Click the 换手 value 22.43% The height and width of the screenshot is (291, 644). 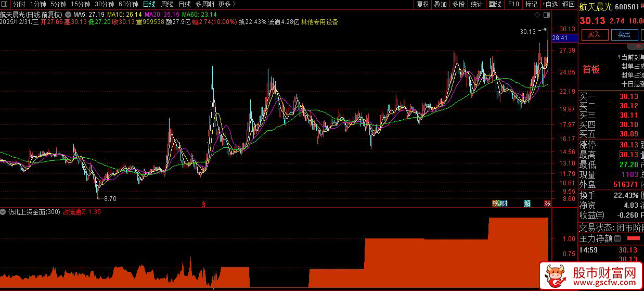point(626,195)
